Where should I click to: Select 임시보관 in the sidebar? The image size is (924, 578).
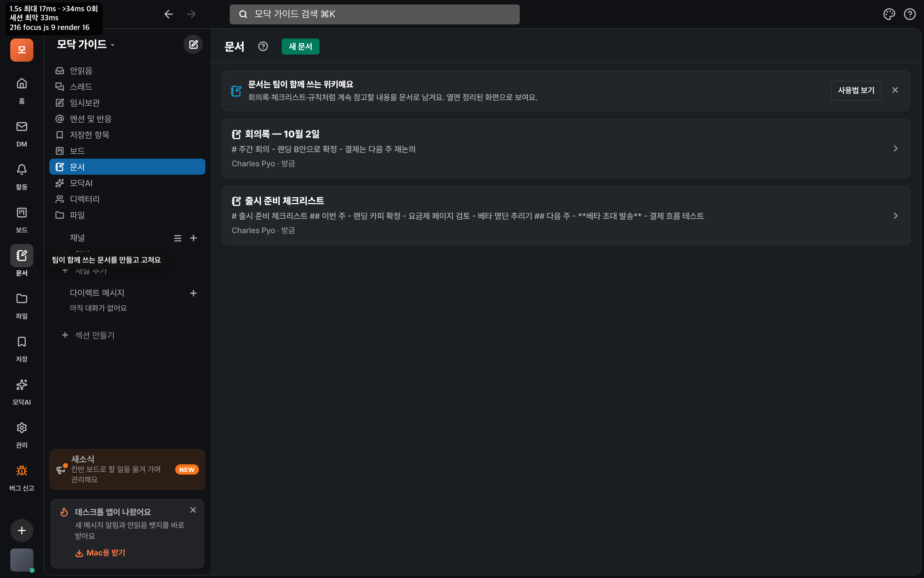(127, 102)
